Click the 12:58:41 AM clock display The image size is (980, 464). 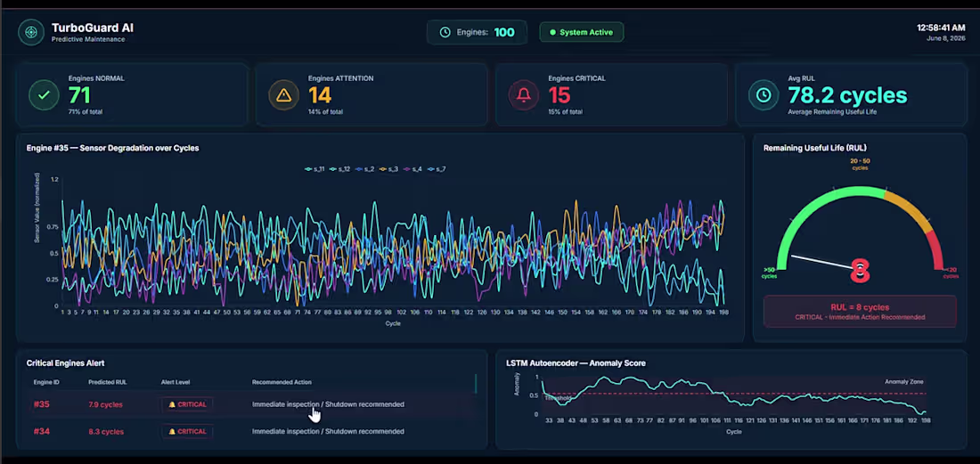tap(941, 28)
